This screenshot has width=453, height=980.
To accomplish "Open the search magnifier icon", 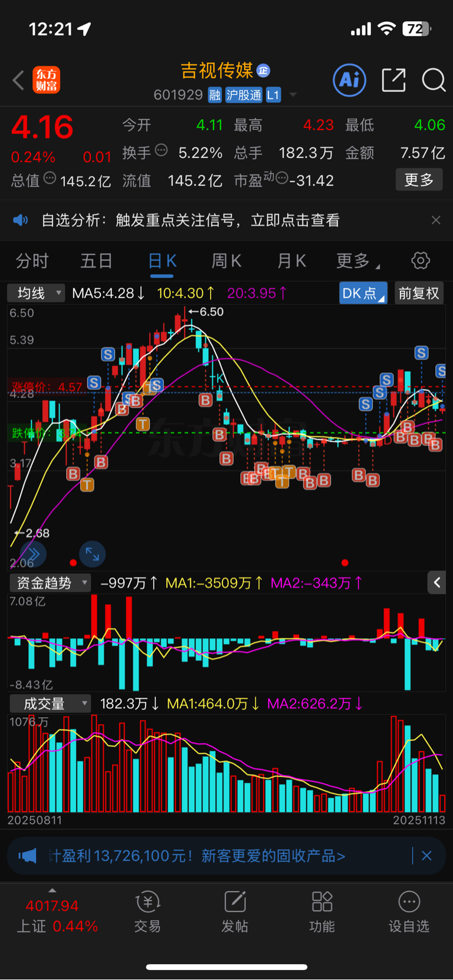I will pos(434,80).
